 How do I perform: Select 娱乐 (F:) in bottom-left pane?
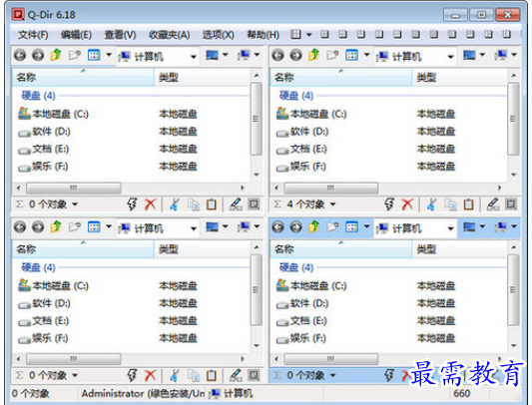(44, 338)
